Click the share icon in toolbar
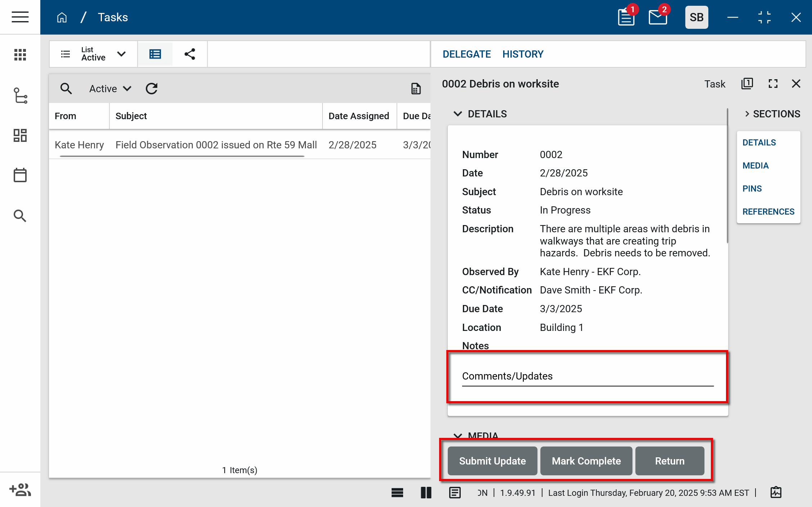 click(x=190, y=54)
